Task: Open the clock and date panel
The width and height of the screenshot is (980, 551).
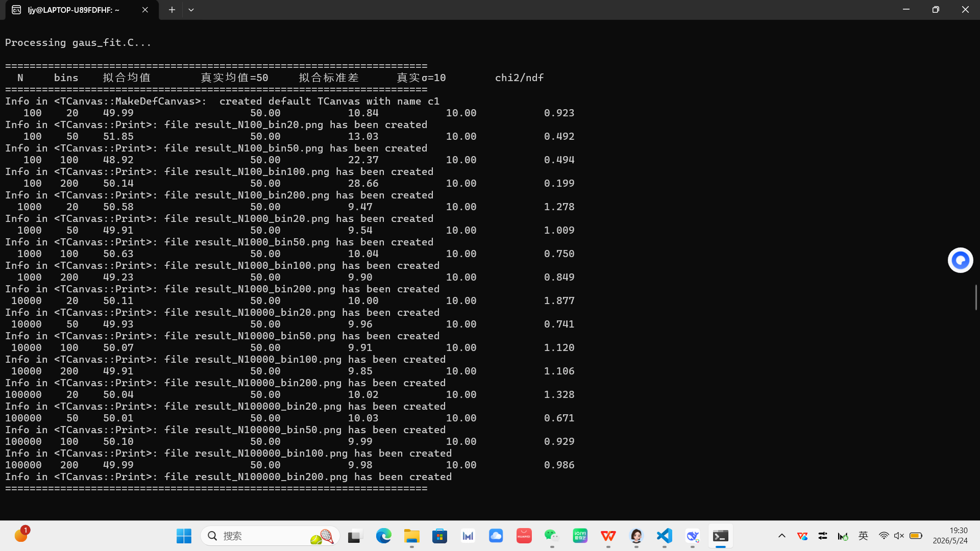Action: (x=950, y=536)
